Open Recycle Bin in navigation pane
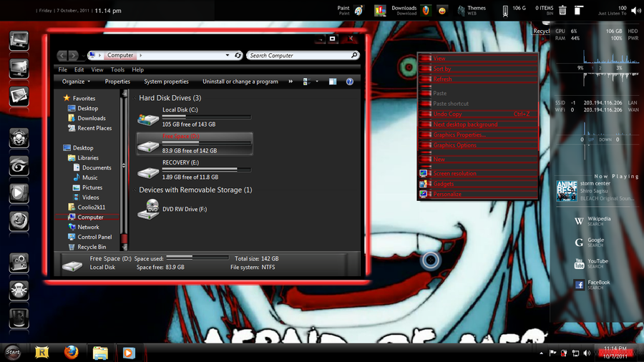 click(87, 247)
